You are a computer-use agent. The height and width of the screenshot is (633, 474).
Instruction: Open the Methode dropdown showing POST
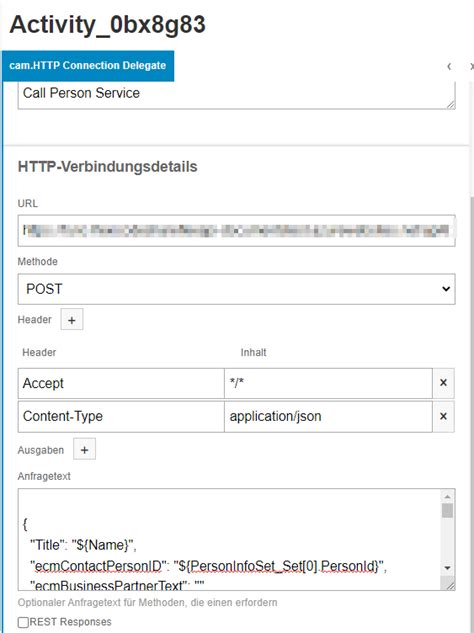tap(237, 289)
